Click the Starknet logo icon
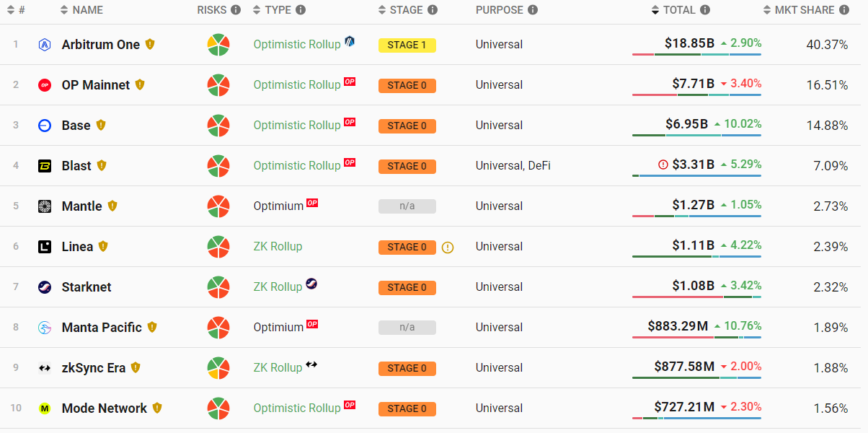Image resolution: width=868 pixels, height=433 pixels. (x=45, y=287)
